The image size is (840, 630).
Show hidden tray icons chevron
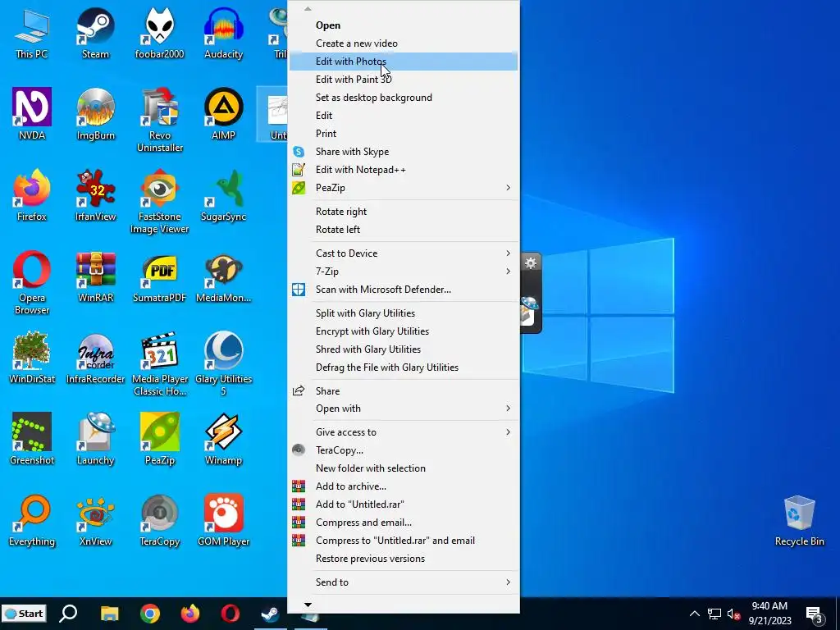coord(694,614)
